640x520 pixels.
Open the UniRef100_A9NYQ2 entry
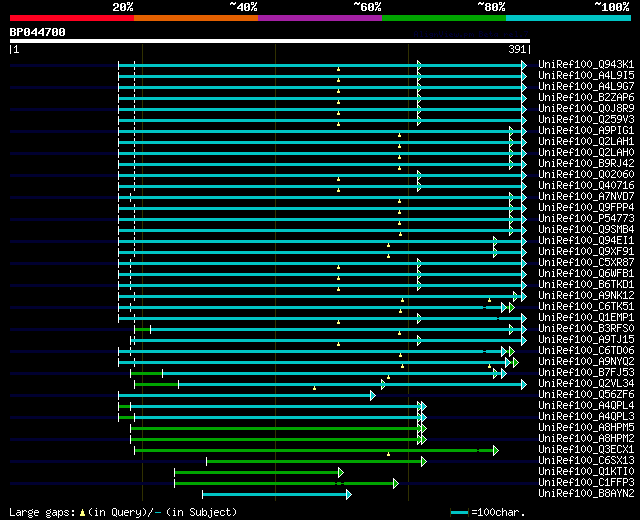(586, 362)
